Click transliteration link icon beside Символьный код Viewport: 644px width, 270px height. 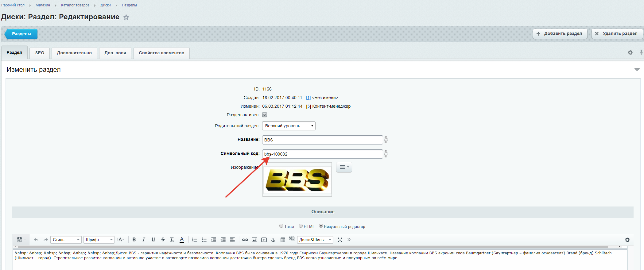coord(386,154)
